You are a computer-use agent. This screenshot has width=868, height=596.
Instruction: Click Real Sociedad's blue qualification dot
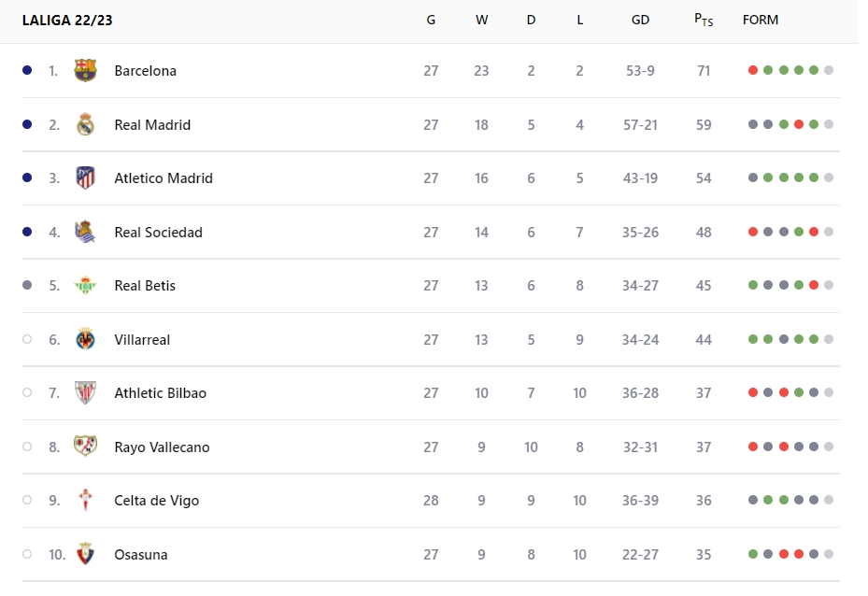[x=27, y=232]
